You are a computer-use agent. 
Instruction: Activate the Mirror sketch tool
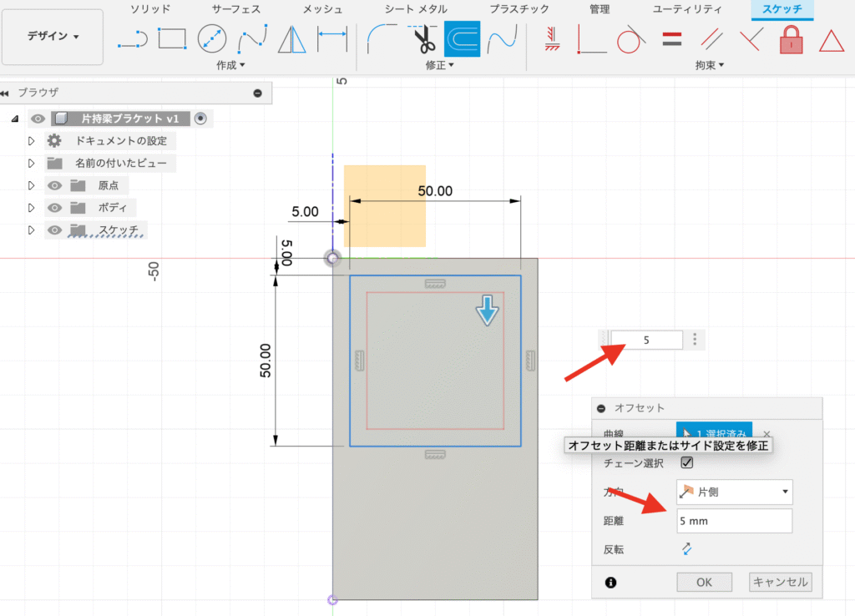click(292, 39)
